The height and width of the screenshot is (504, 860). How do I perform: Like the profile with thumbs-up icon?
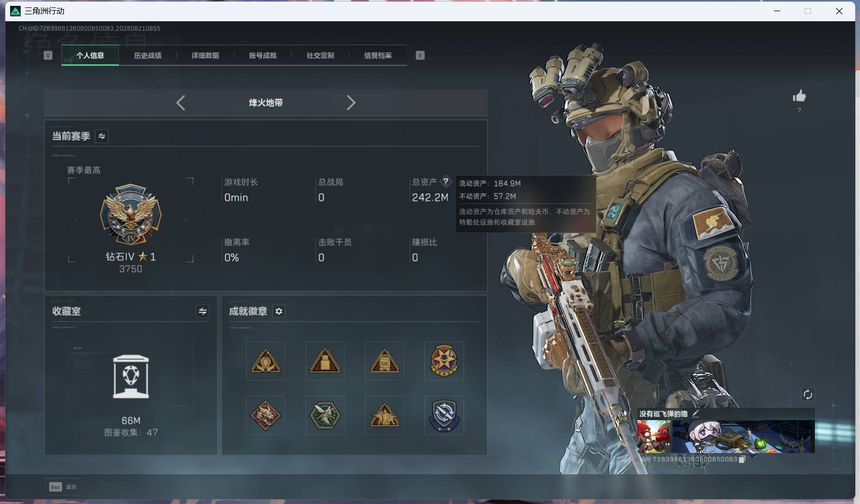pyautogui.click(x=799, y=96)
